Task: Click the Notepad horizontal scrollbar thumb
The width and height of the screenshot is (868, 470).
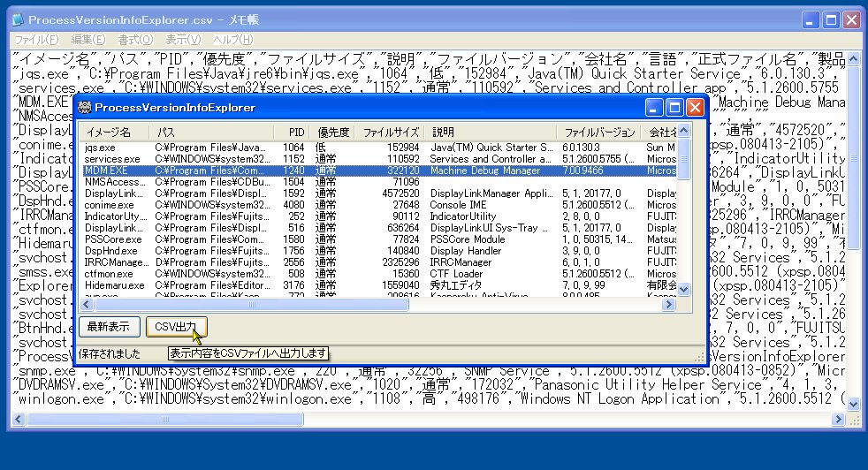Action: [164, 419]
